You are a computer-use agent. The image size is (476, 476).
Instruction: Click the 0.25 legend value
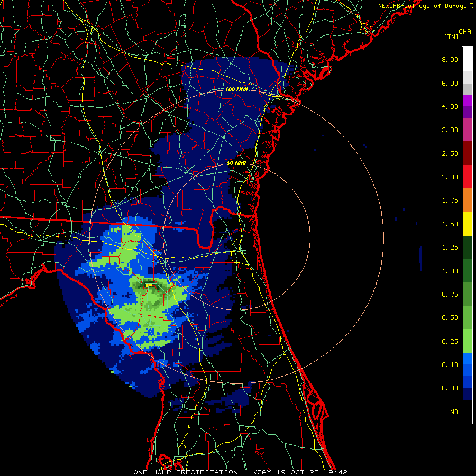pyautogui.click(x=450, y=342)
